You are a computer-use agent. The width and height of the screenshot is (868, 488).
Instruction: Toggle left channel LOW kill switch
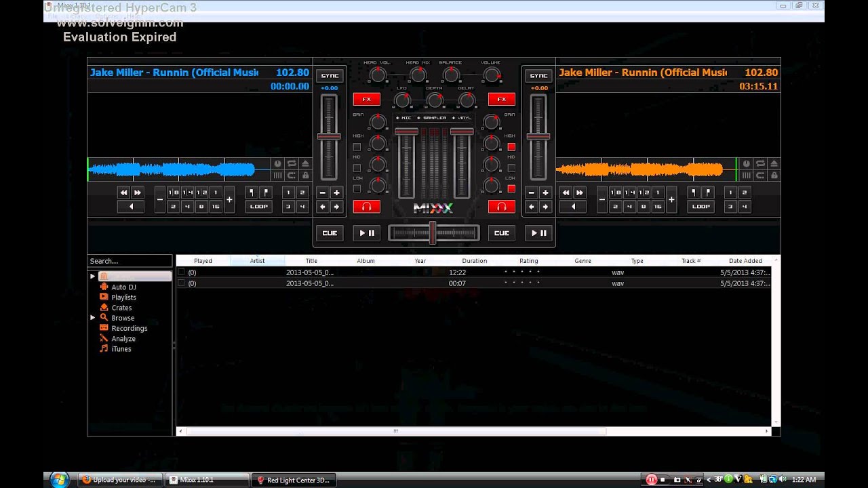357,189
